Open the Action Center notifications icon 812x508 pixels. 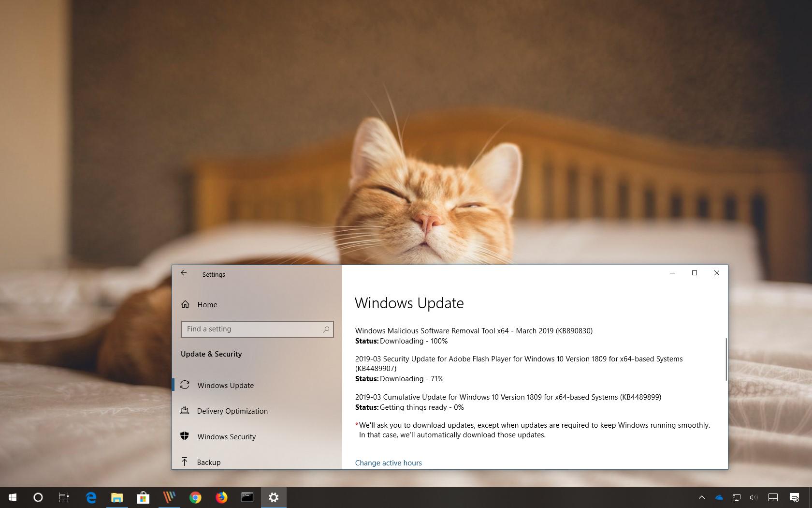tap(795, 497)
